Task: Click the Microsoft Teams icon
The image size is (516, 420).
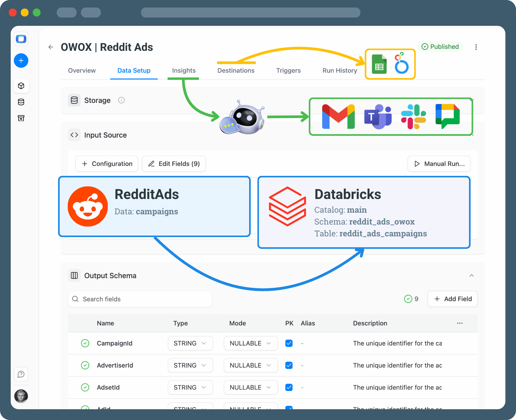Action: pos(377,116)
